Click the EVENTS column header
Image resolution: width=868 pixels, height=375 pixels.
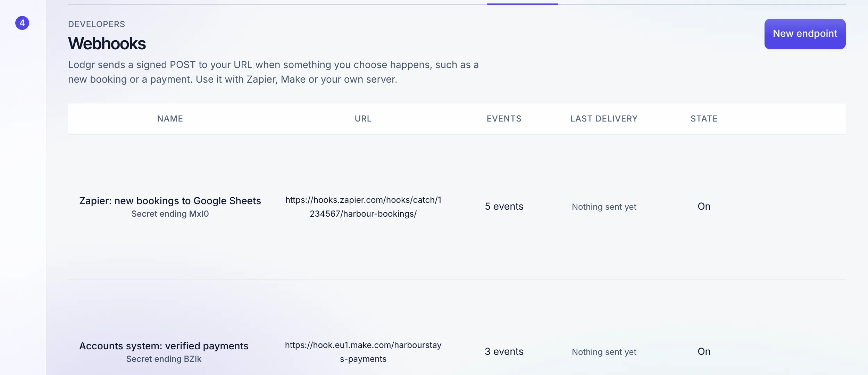click(x=504, y=119)
